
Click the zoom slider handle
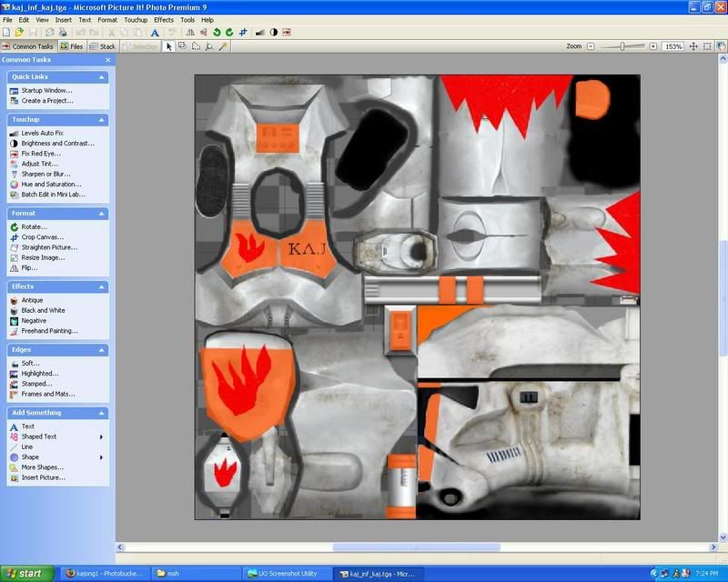(622, 46)
